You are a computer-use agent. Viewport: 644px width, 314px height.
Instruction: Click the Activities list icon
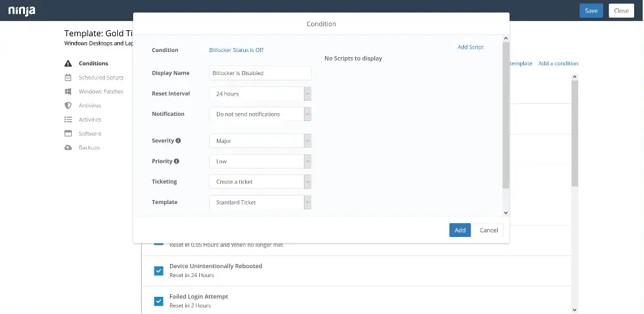point(68,119)
